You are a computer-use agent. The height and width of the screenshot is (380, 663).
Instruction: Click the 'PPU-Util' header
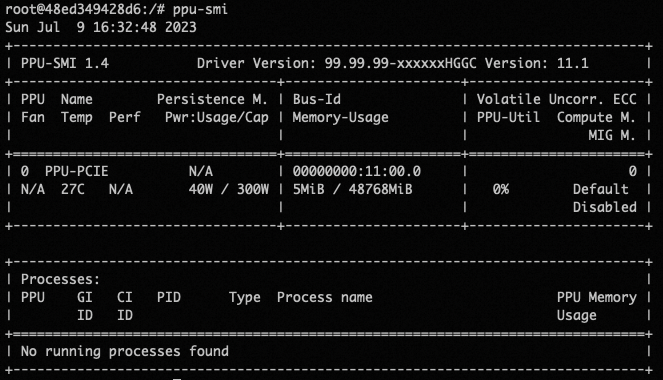(508, 118)
